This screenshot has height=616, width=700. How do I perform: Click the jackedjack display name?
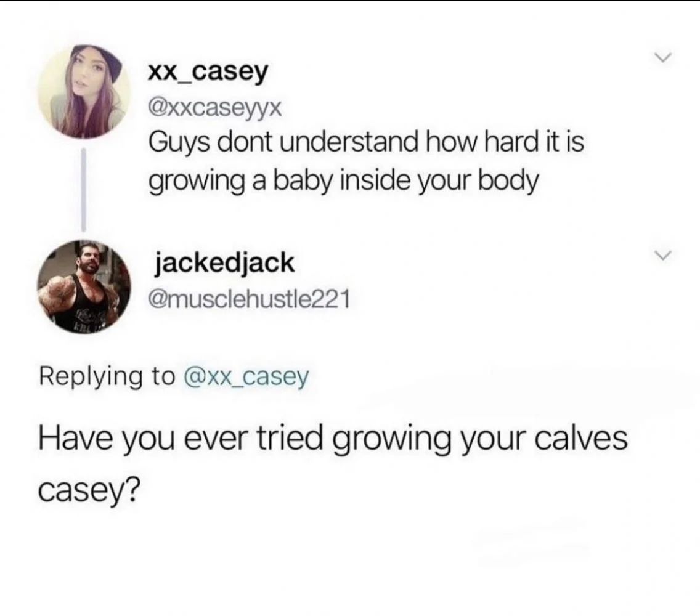[x=224, y=264]
